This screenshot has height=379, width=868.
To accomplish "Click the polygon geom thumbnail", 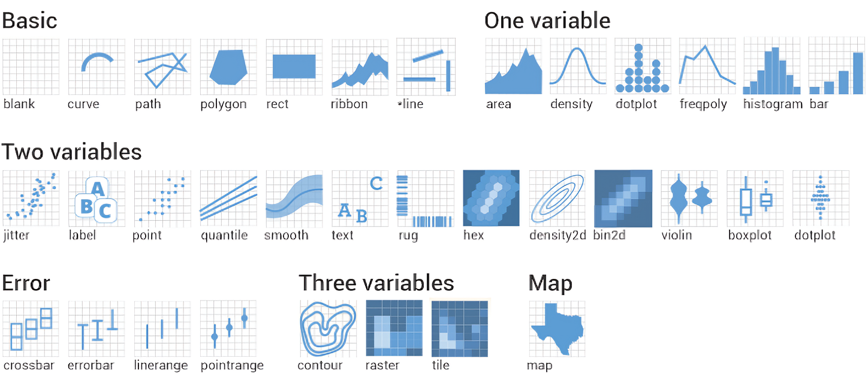I will (x=228, y=67).
